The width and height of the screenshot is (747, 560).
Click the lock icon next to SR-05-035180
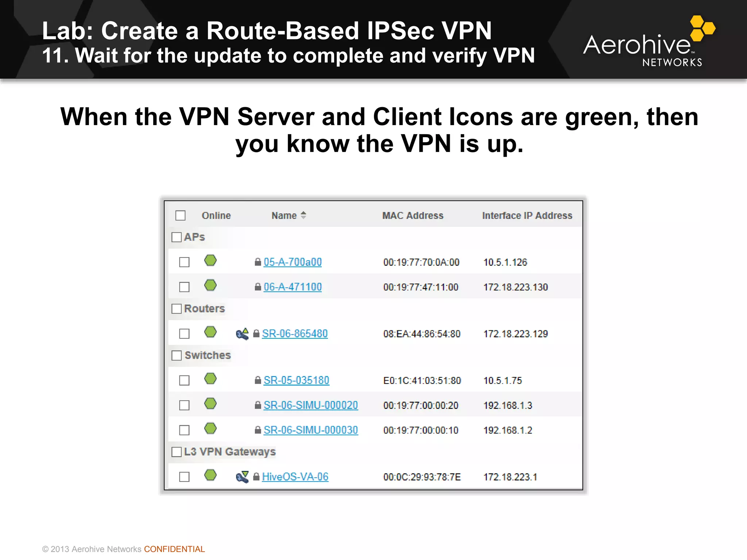(x=258, y=380)
